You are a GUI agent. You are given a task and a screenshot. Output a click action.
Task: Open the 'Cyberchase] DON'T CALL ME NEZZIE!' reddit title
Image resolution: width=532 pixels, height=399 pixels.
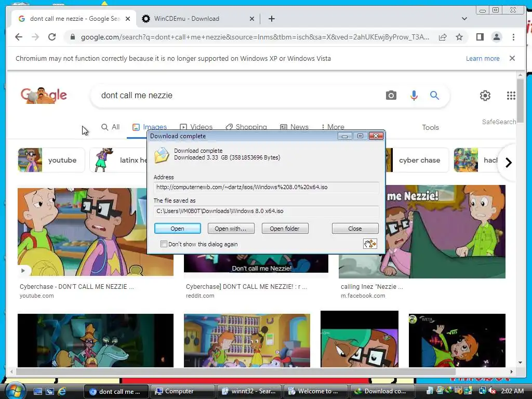(x=246, y=287)
